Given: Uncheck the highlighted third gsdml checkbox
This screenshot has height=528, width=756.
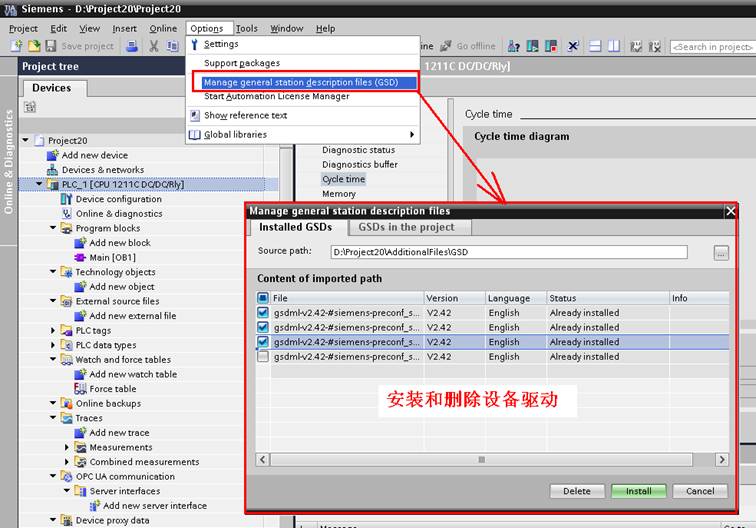Looking at the screenshot, I should point(263,342).
